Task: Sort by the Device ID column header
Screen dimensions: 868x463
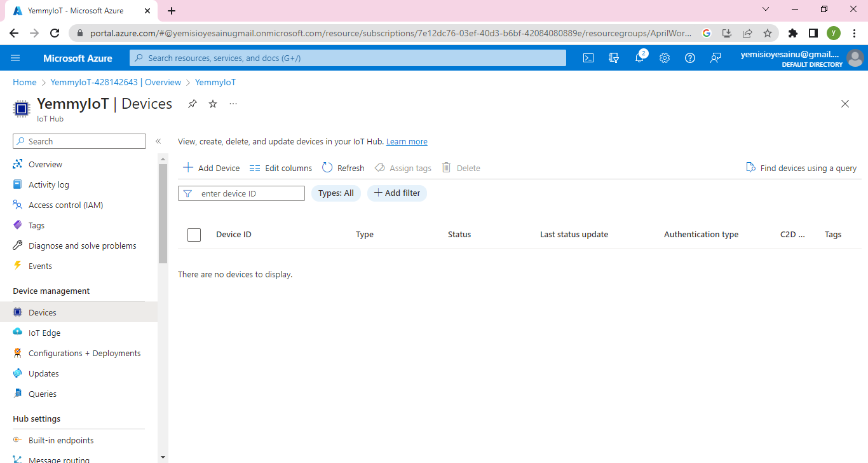Action: (x=234, y=235)
